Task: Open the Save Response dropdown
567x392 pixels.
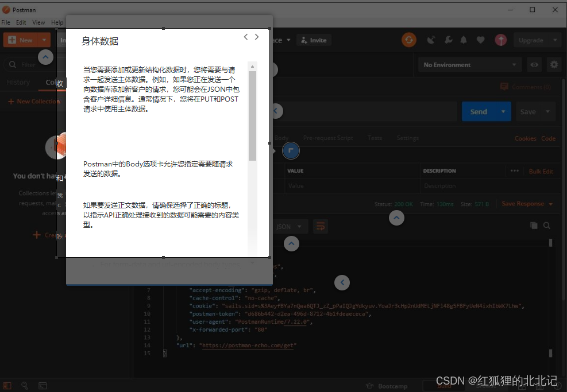Action: pos(551,203)
